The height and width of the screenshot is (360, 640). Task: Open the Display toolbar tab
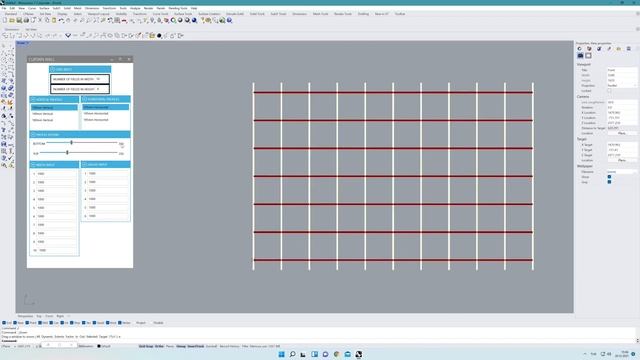62,14
